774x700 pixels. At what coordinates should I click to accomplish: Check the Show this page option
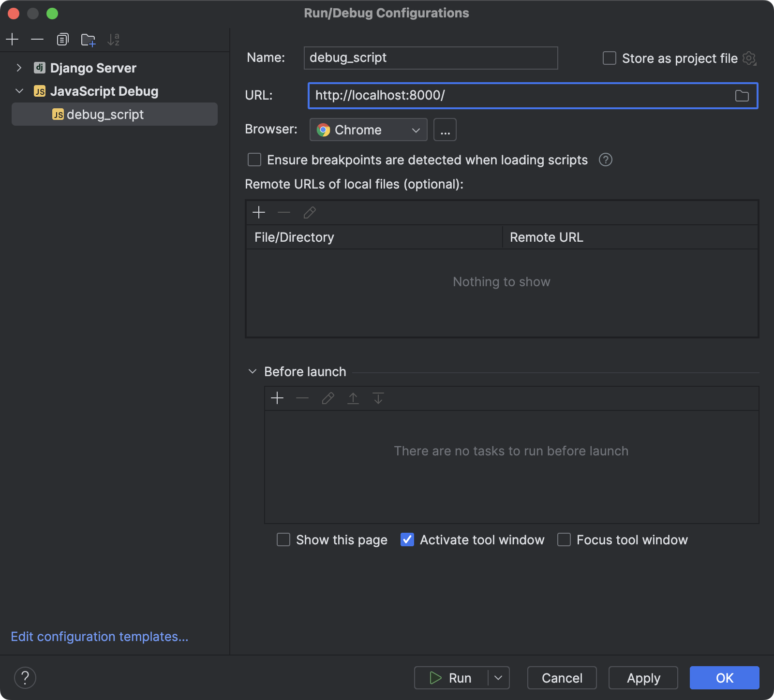point(283,540)
